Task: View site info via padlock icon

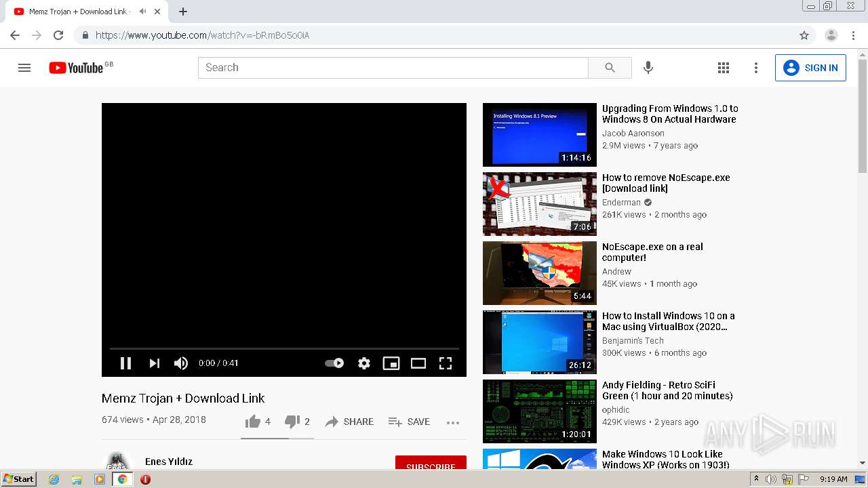Action: [85, 35]
